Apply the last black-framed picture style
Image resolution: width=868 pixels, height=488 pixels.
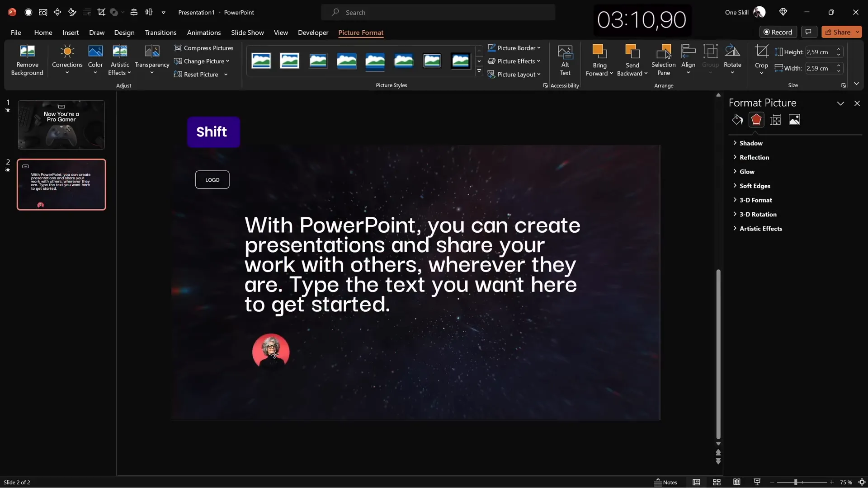(x=461, y=61)
